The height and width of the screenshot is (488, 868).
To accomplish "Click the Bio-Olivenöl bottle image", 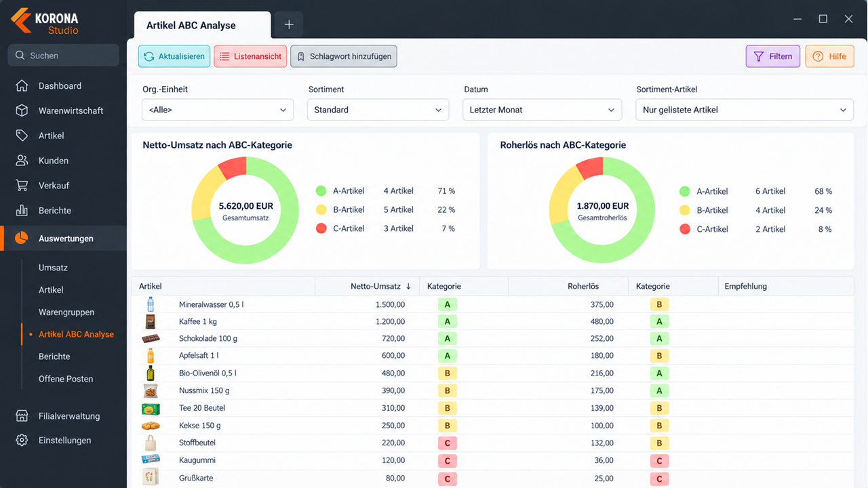I will 151,373.
